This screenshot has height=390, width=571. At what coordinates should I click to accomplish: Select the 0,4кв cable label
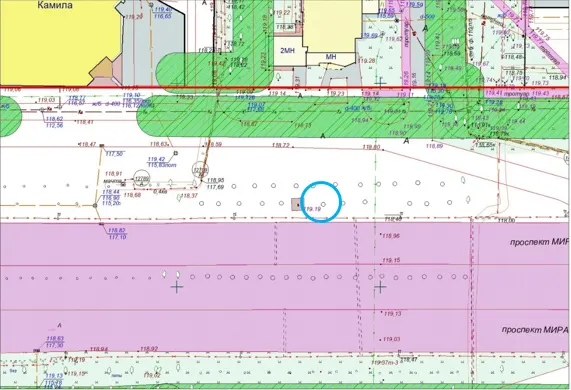pyautogui.click(x=160, y=192)
